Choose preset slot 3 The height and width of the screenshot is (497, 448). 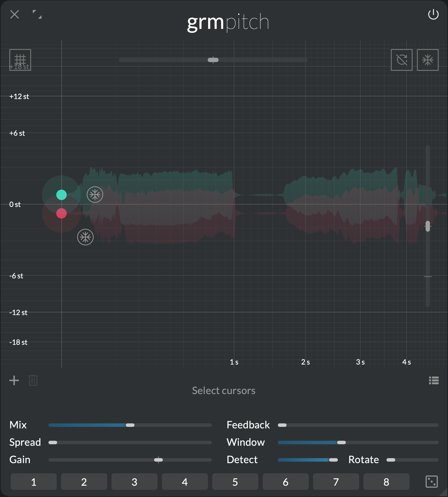coord(134,482)
